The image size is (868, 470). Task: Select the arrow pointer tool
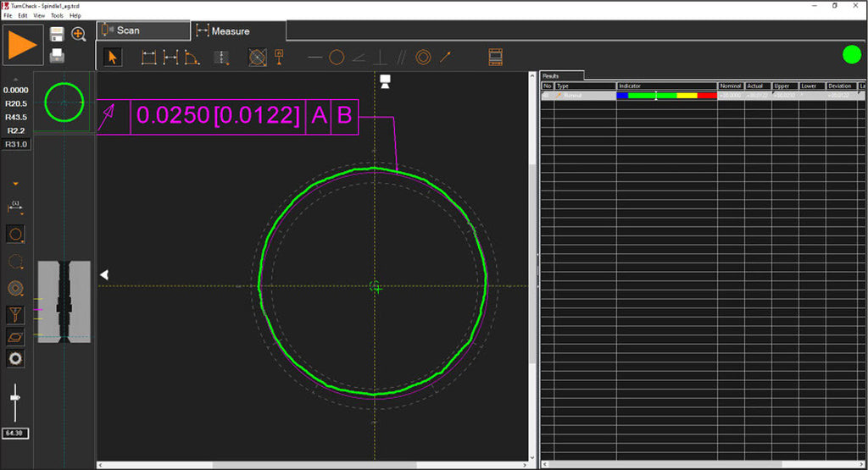click(113, 57)
